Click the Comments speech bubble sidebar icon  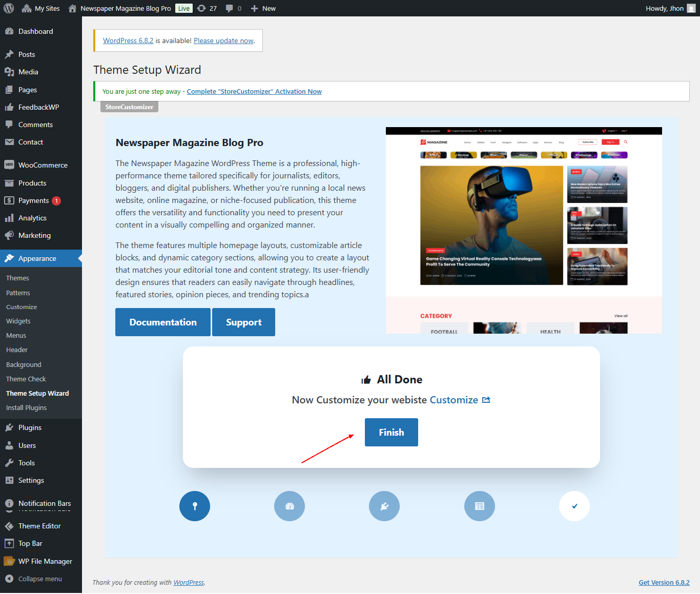tap(9, 125)
